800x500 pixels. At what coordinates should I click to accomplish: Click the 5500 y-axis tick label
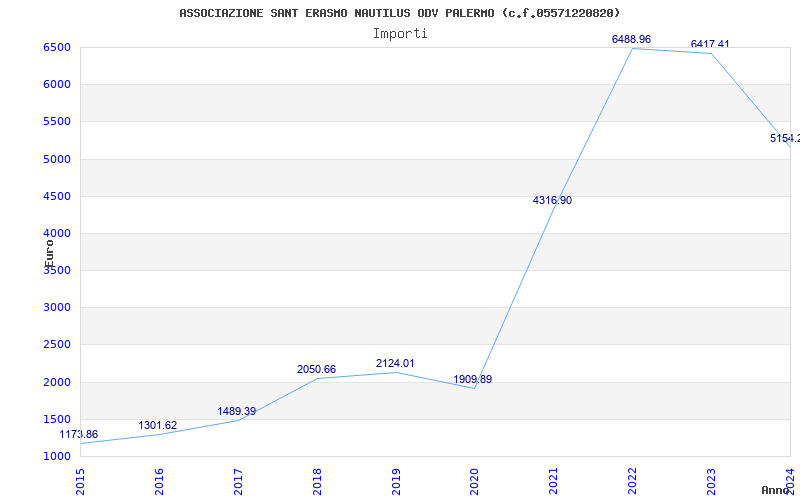57,122
